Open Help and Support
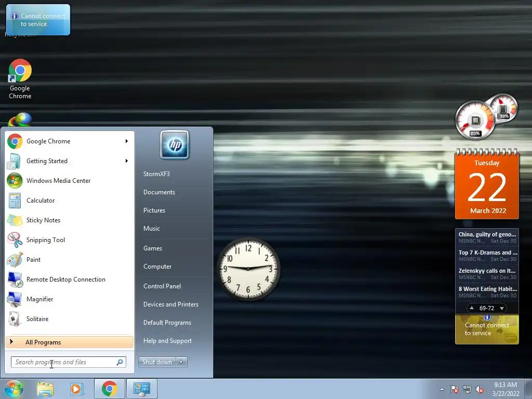The width and height of the screenshot is (532, 399). click(167, 341)
